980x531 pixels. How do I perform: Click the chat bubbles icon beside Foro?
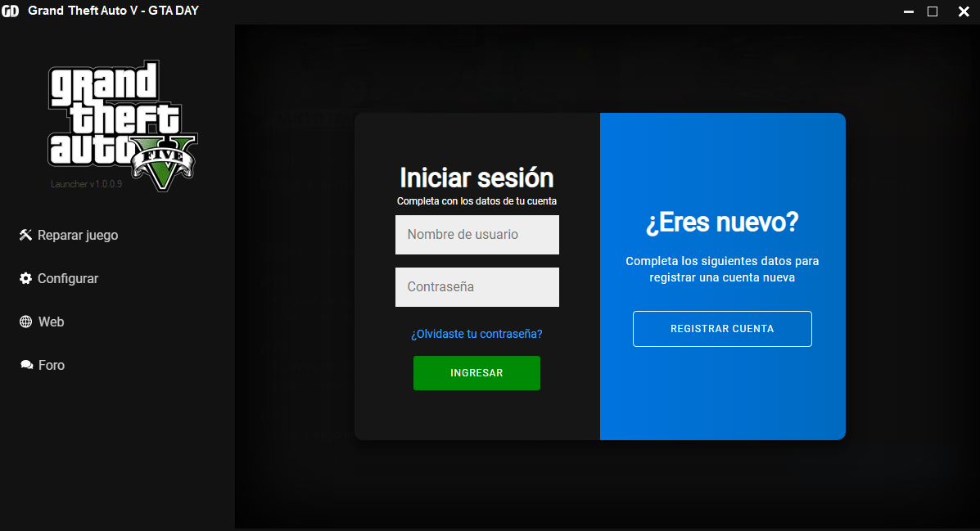26,366
